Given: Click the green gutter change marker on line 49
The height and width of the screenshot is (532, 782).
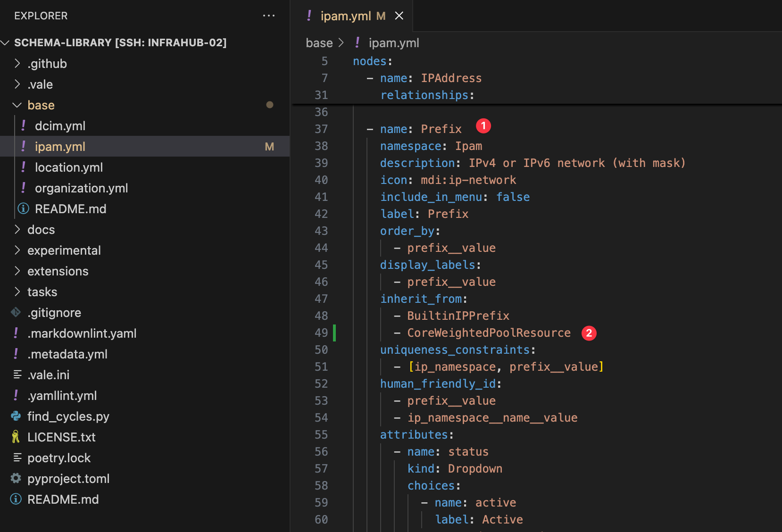Looking at the screenshot, I should click(334, 333).
